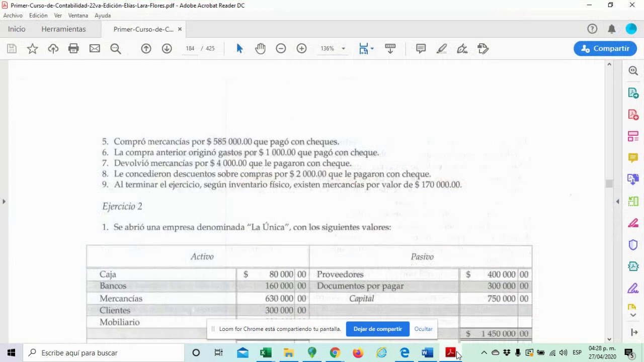Activate the hand pan tool
Image resolution: width=644 pixels, height=362 pixels.
pos(260,49)
